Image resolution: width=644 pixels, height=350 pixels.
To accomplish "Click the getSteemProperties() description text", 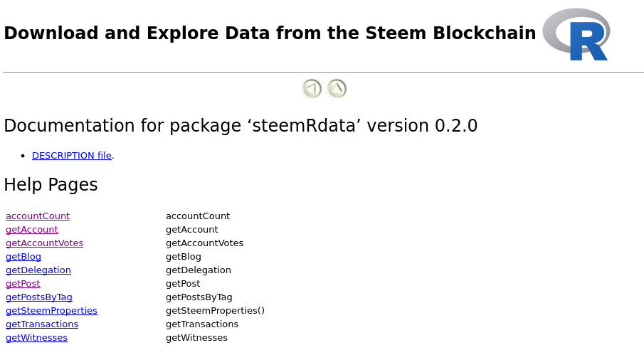I will point(215,311).
